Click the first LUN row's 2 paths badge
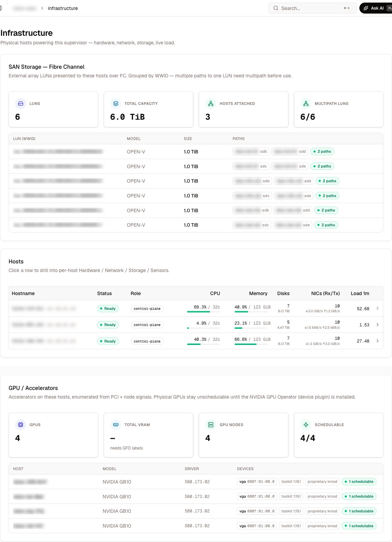The width and height of the screenshot is (392, 542). pos(322,151)
